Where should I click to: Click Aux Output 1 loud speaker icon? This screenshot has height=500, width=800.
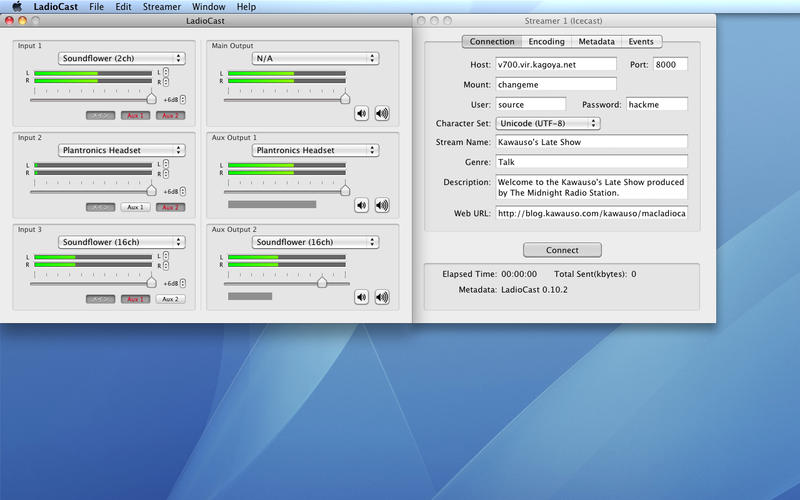[381, 205]
